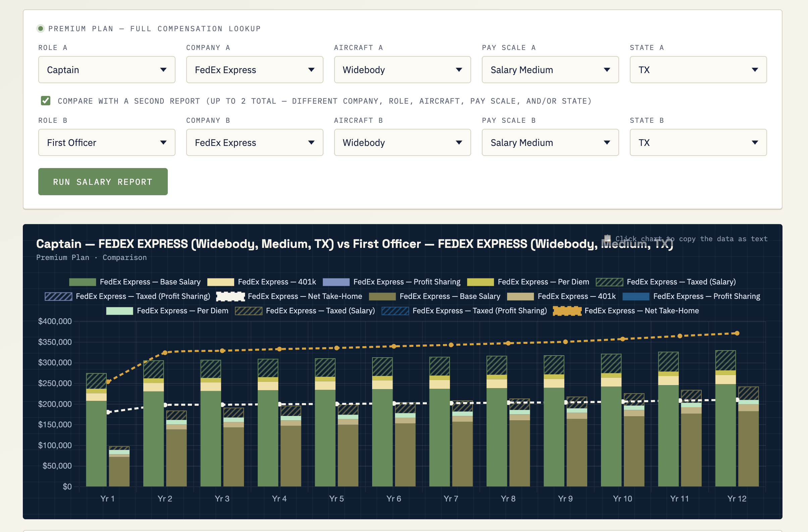Open the State B dropdown

(x=698, y=143)
